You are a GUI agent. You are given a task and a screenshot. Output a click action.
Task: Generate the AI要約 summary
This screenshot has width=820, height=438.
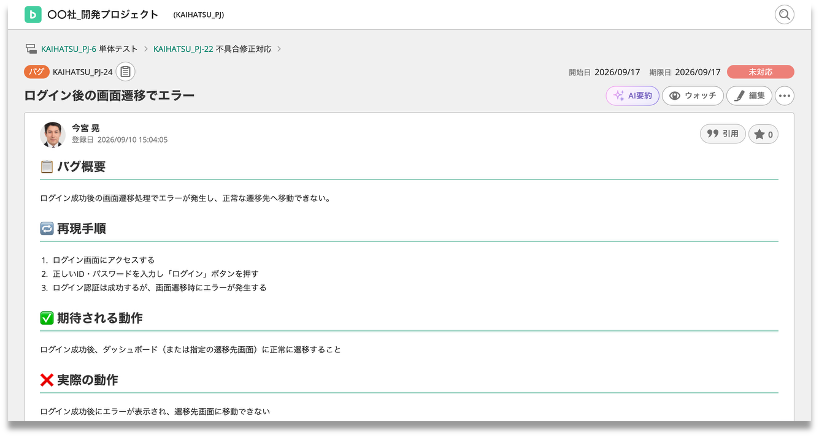632,96
